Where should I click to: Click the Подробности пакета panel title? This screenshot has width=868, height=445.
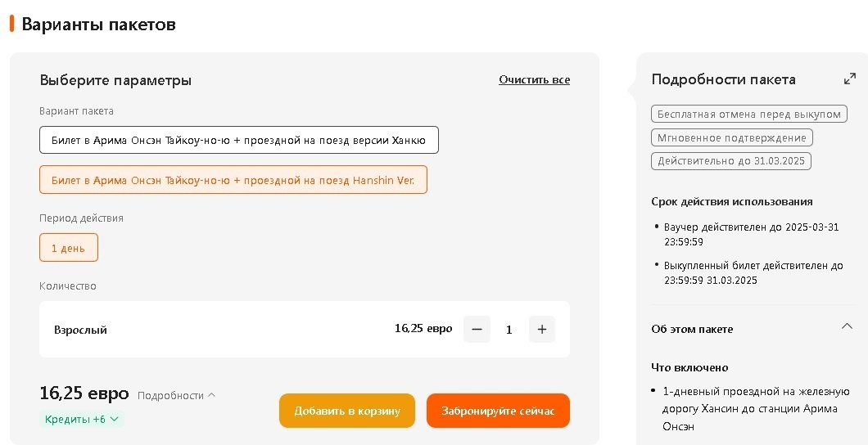tap(724, 79)
